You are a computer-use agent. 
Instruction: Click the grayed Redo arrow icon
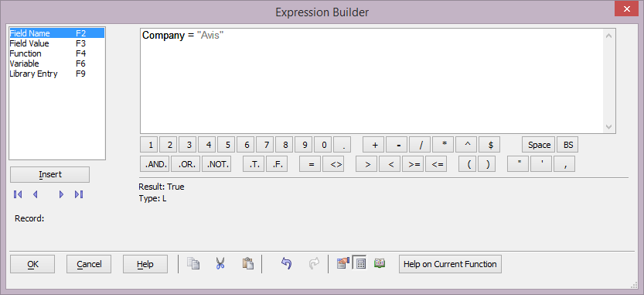click(x=313, y=264)
